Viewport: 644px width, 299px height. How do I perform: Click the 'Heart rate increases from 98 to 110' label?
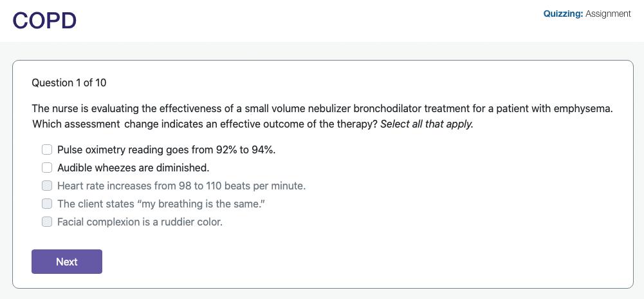pyautogui.click(x=181, y=186)
